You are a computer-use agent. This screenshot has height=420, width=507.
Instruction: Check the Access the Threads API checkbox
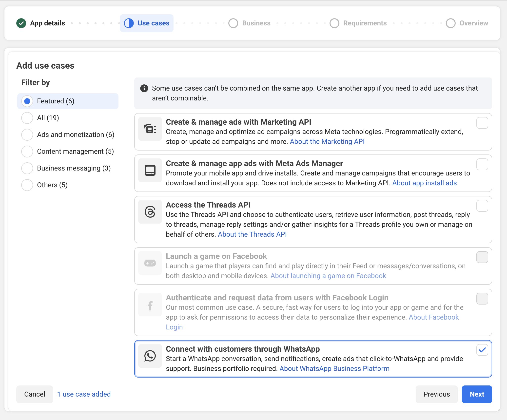482,206
